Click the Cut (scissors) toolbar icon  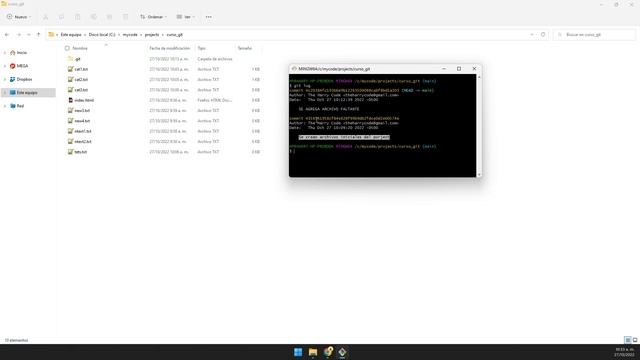45,17
